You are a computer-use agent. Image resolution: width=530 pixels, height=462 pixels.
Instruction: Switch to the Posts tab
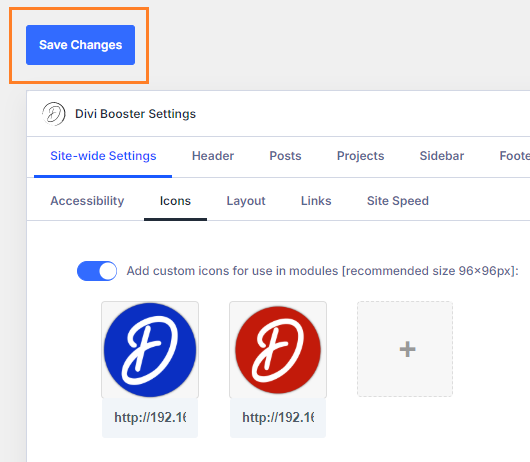tap(285, 156)
